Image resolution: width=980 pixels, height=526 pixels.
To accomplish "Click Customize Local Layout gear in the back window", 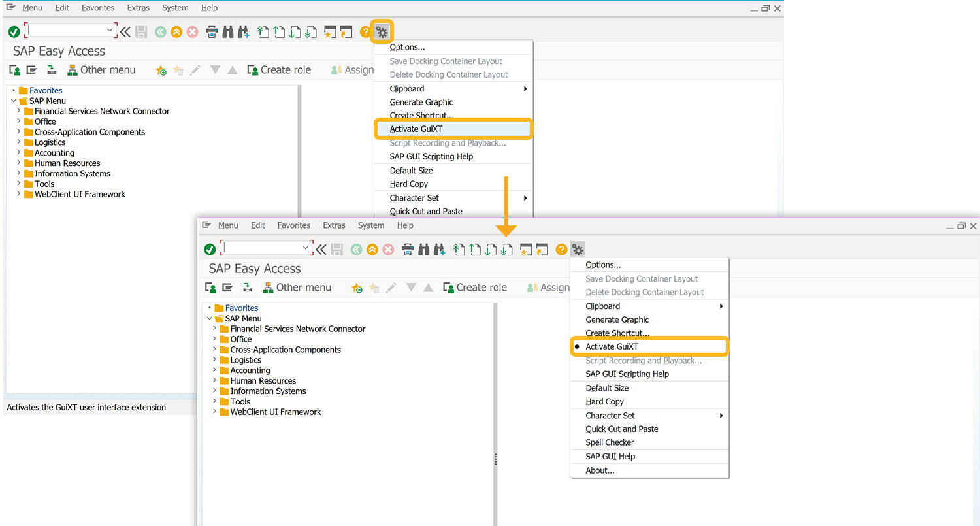I will (382, 31).
